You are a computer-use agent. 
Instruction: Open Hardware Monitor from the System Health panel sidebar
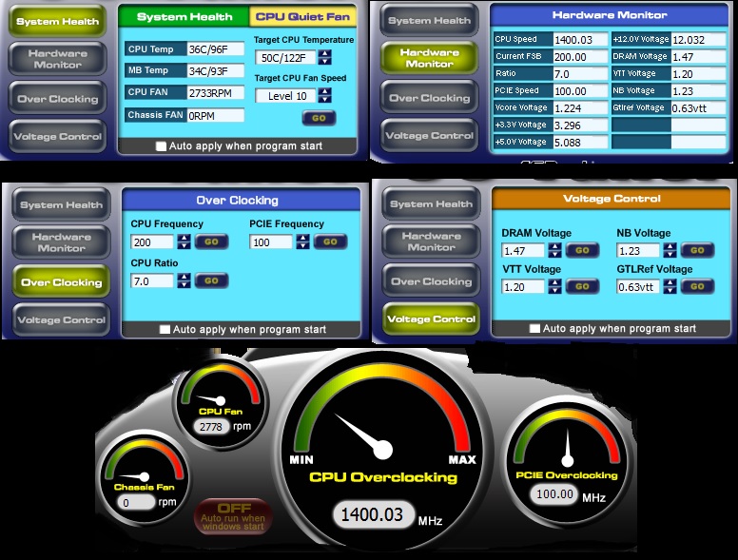coord(57,59)
